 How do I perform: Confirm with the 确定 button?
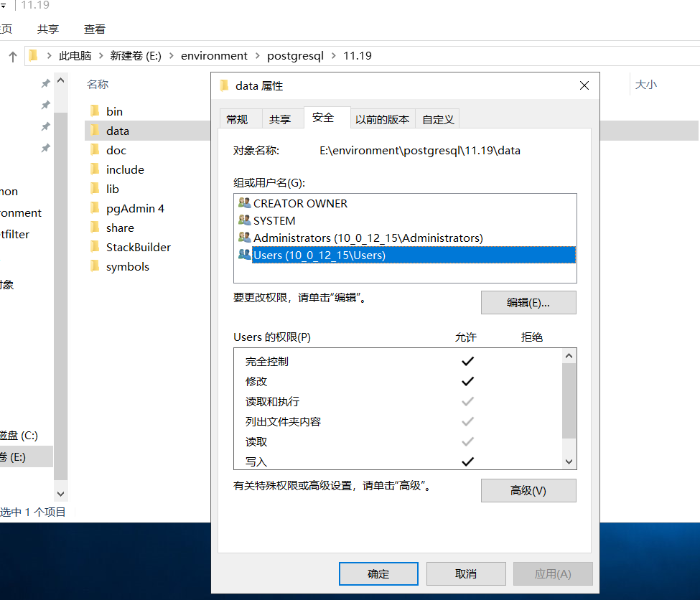(x=378, y=573)
